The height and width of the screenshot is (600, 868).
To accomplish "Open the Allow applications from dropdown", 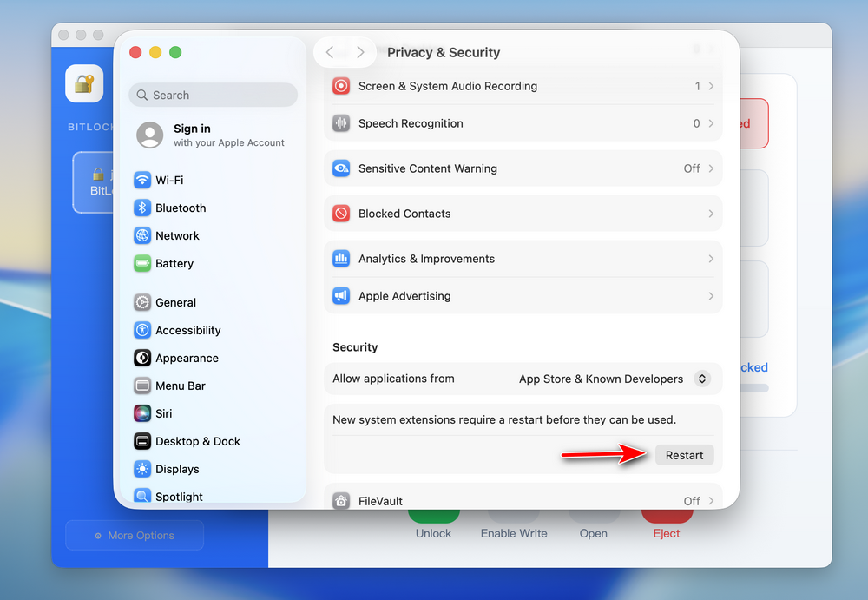I will (702, 379).
